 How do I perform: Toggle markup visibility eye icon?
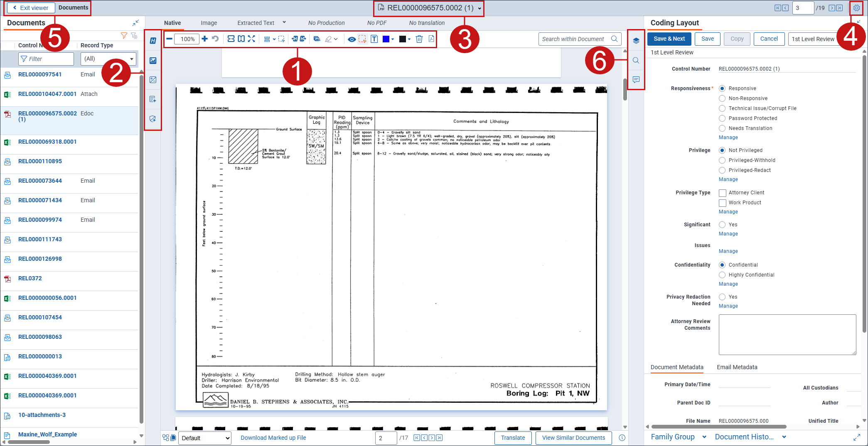pyautogui.click(x=352, y=39)
